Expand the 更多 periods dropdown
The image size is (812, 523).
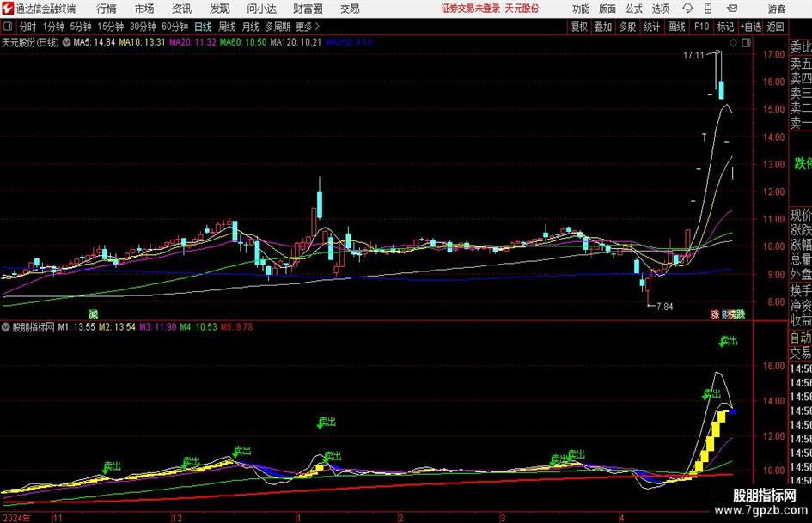tap(308, 27)
